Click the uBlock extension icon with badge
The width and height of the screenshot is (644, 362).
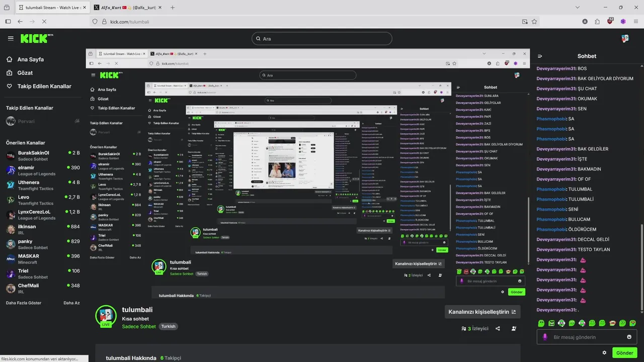click(610, 21)
